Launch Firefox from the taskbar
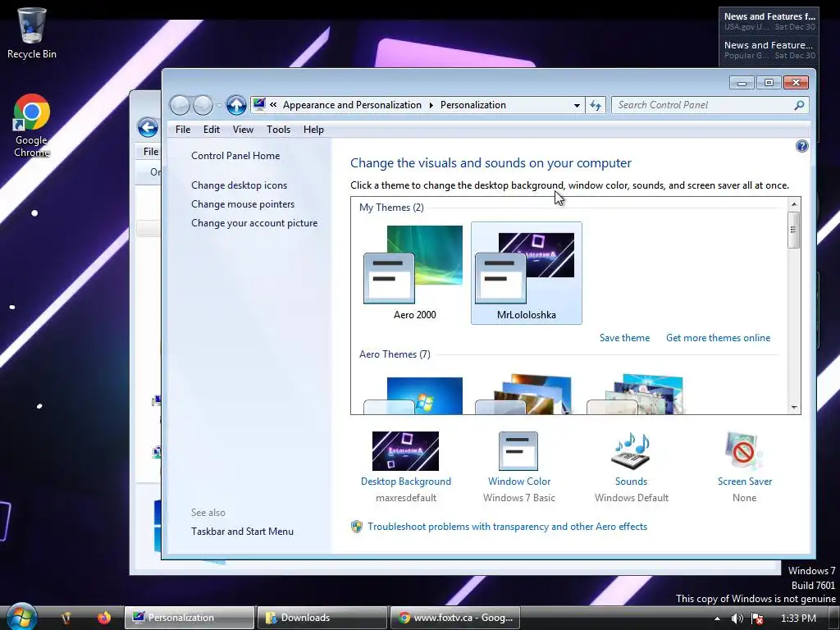This screenshot has height=630, width=840. pos(104,618)
